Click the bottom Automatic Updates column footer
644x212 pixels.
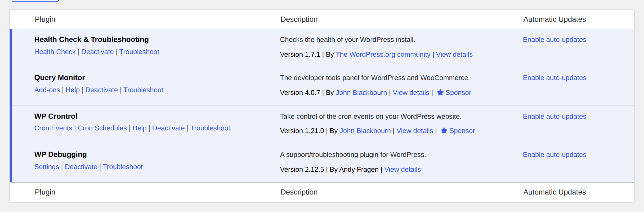click(554, 192)
